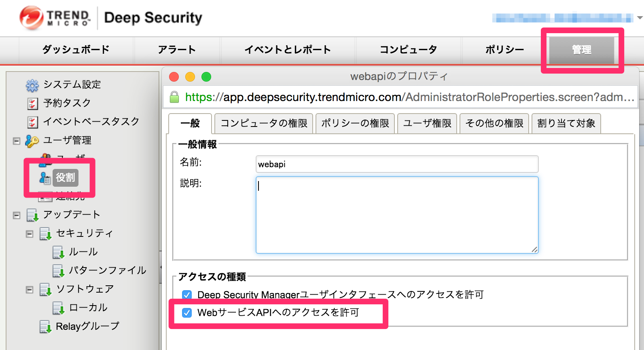Click the 役割 role icon

[45, 178]
